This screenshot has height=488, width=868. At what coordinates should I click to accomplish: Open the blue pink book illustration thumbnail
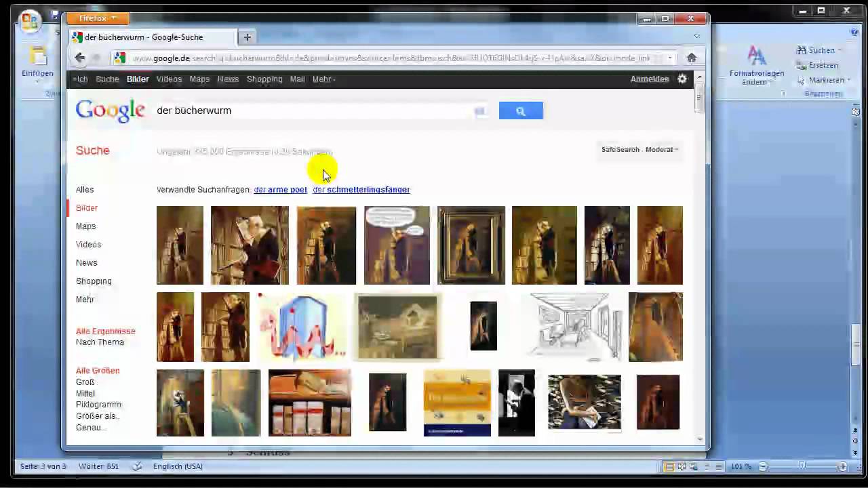(302, 327)
